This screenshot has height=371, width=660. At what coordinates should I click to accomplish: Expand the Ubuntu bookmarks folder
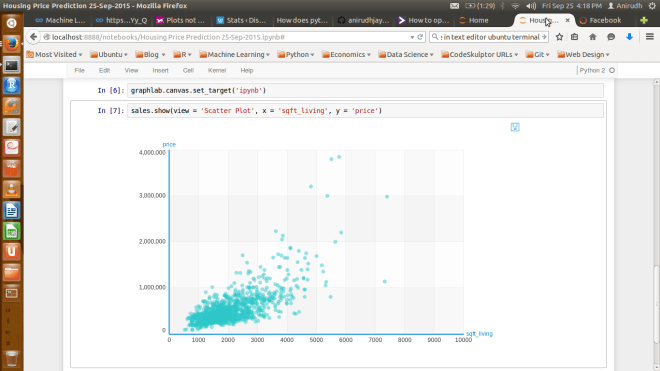pos(109,54)
